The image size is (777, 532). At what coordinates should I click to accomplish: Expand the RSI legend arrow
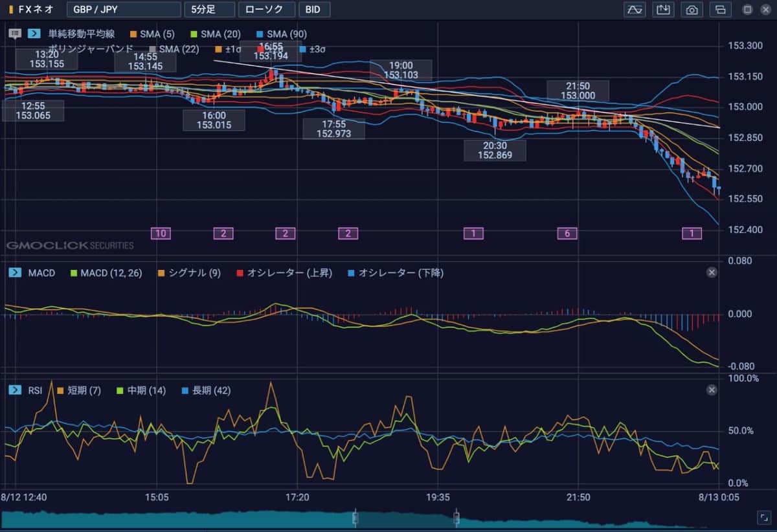click(x=16, y=390)
